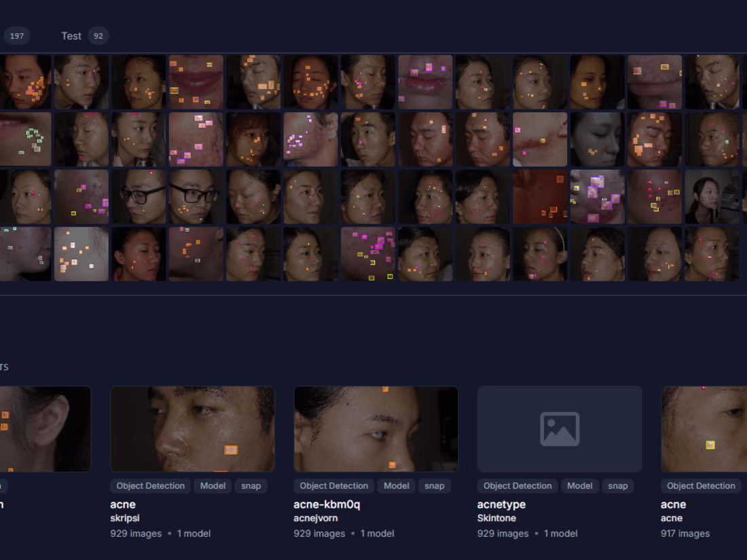
Task: Click the 92 count badge beside Test
Action: (x=98, y=35)
